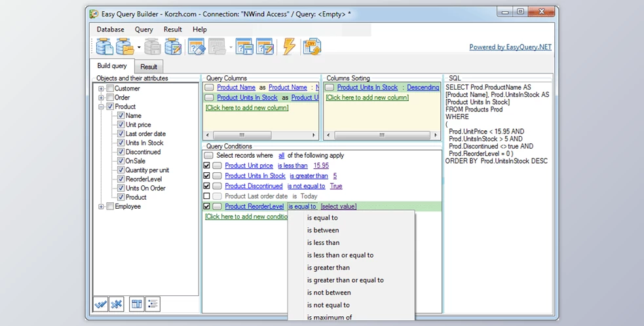The image size is (644, 326).
Task: Uncheck the Units In Stock condition checkbox
Action: point(206,176)
